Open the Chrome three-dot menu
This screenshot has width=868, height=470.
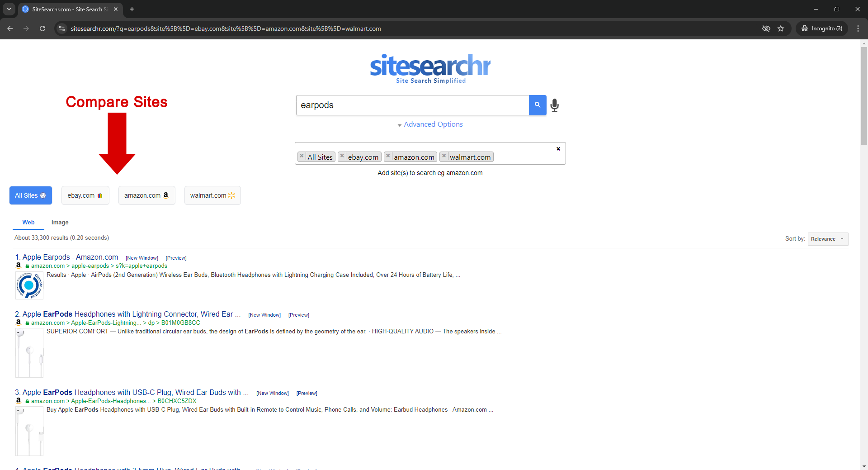click(858, 28)
